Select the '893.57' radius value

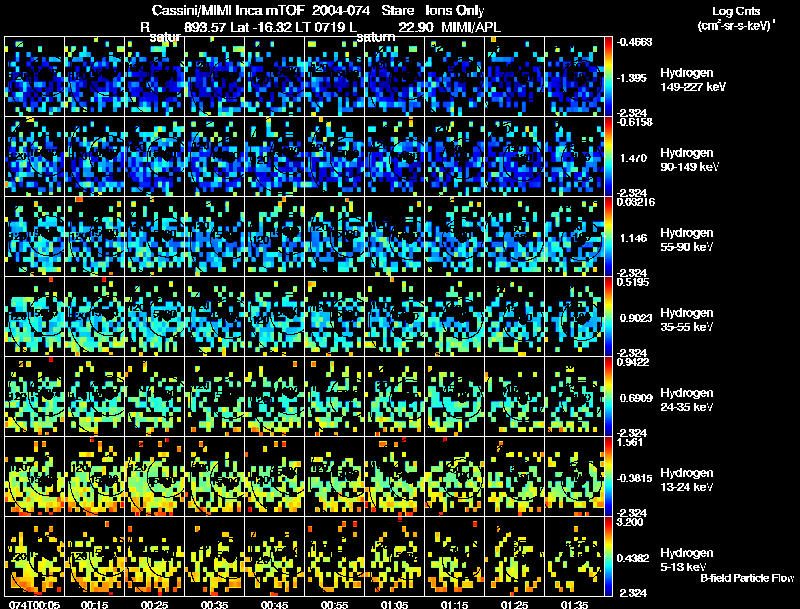205,27
